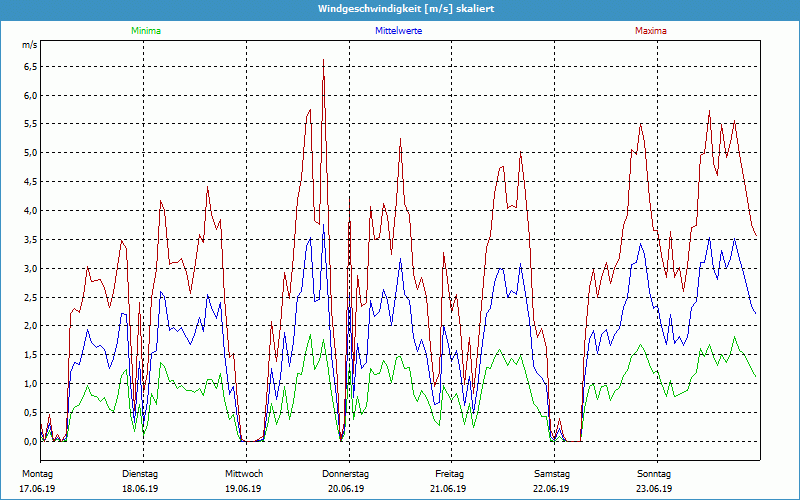Click the 3,5 y-axis value
This screenshot has height=500, width=800.
30,240
